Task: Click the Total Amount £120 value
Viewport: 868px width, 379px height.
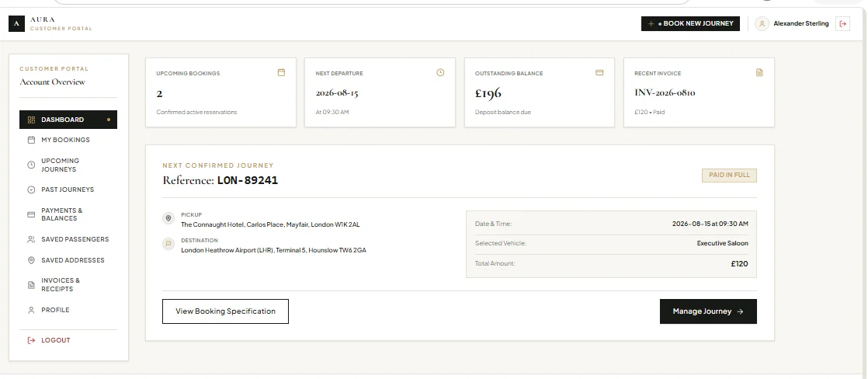Action: (740, 264)
